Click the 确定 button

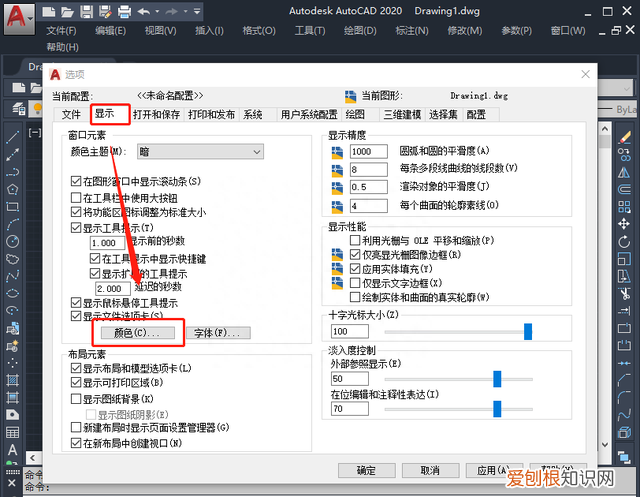tap(367, 470)
